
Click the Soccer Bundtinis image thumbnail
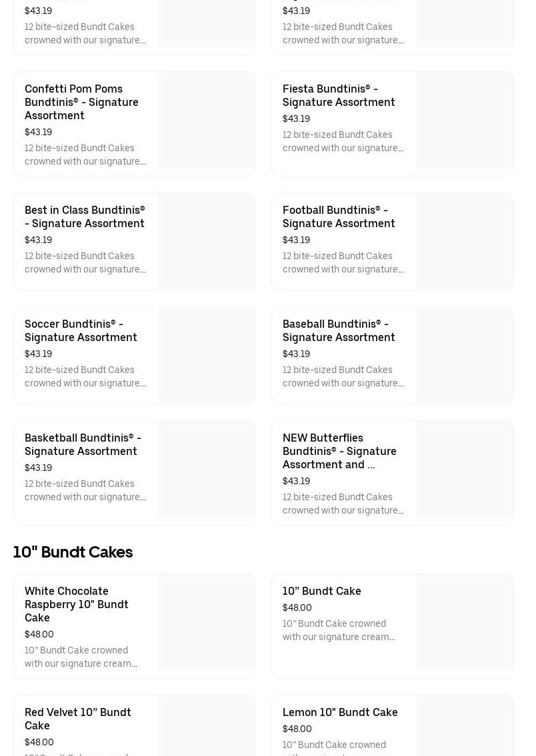(x=206, y=356)
